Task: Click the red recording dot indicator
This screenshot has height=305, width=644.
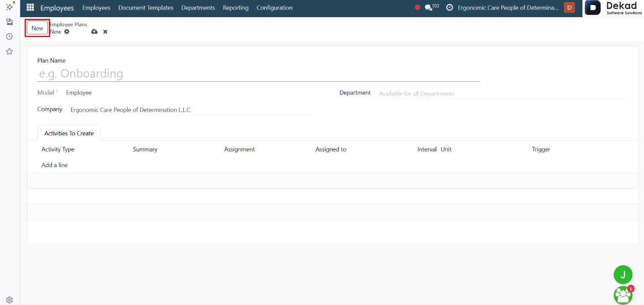Action: click(x=417, y=8)
